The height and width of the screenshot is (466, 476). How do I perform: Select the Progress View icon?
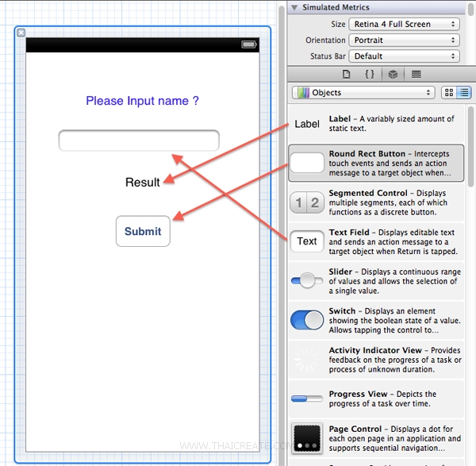[307, 399]
